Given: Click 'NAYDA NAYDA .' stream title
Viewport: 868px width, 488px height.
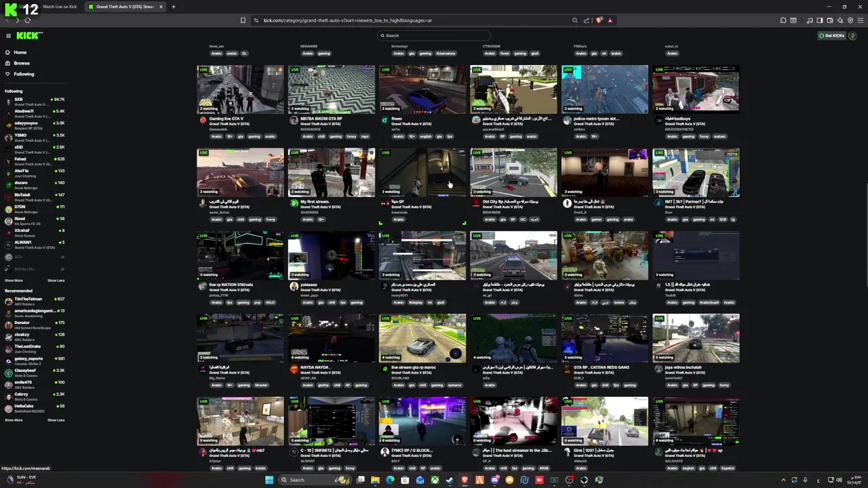Looking at the screenshot, I should coord(315,367).
